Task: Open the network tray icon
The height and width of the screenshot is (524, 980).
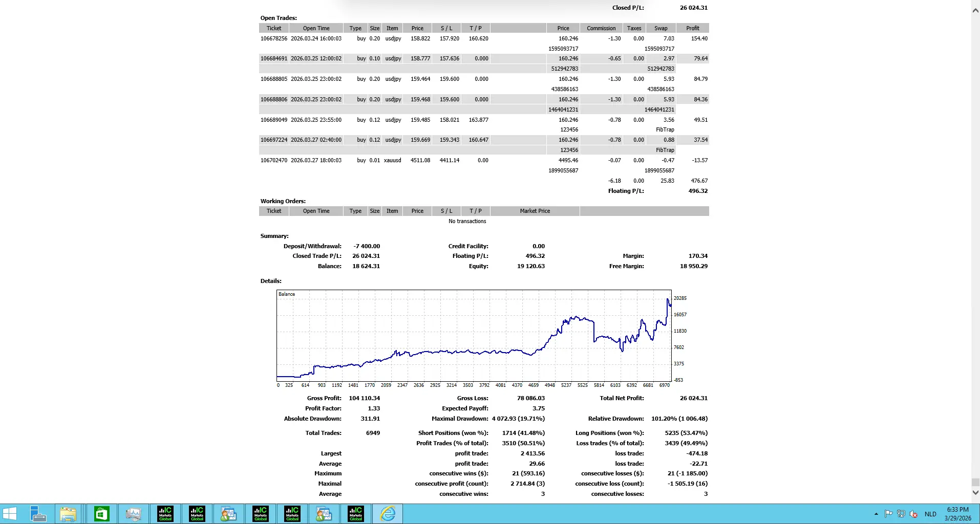Action: click(x=901, y=514)
